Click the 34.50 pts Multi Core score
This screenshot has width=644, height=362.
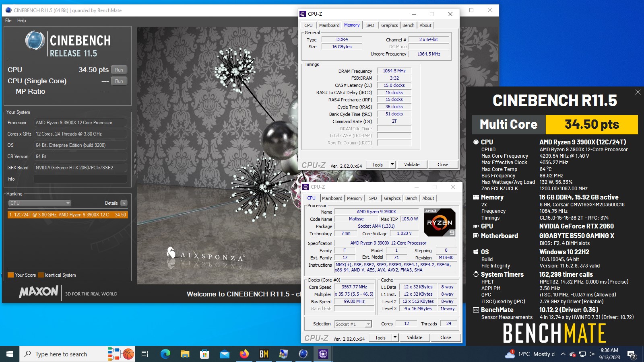(592, 125)
